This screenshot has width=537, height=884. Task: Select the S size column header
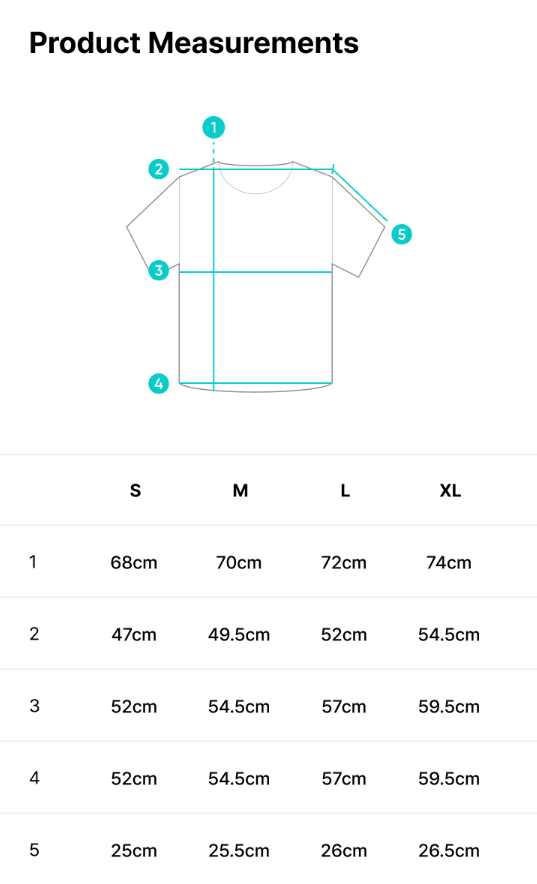(x=135, y=490)
